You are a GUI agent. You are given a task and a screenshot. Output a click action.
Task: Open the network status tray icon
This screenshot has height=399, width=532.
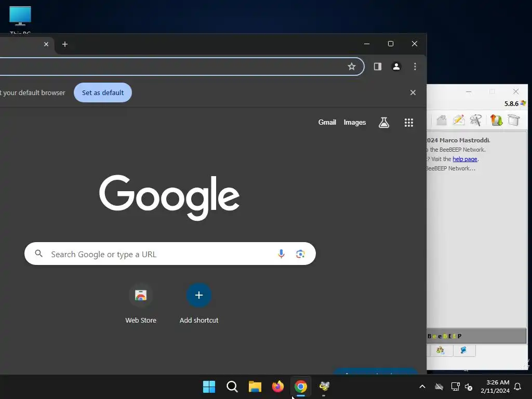point(455,387)
